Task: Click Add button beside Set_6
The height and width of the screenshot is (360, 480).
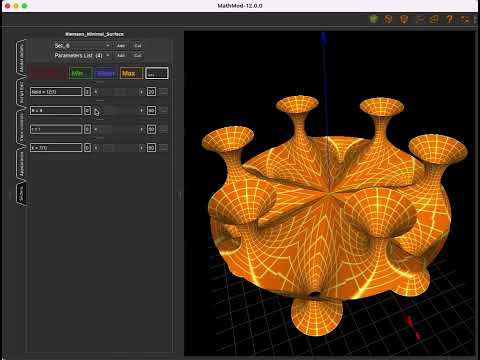Action: point(121,46)
